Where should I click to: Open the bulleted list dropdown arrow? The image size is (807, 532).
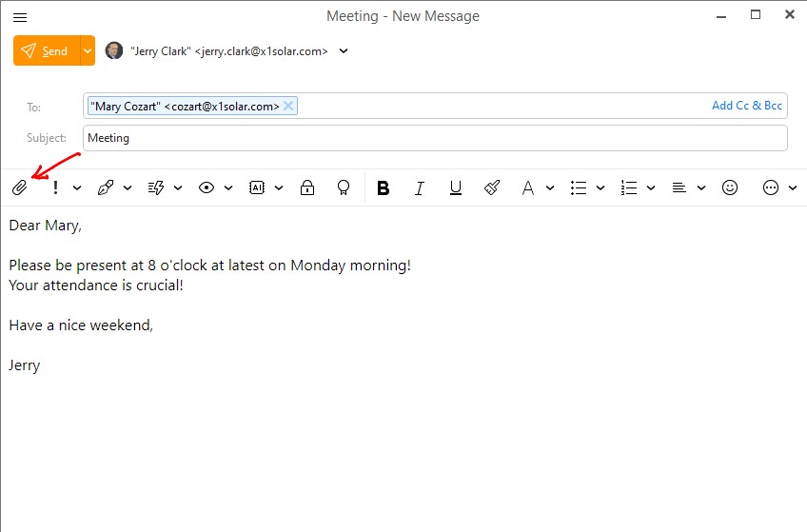click(600, 188)
